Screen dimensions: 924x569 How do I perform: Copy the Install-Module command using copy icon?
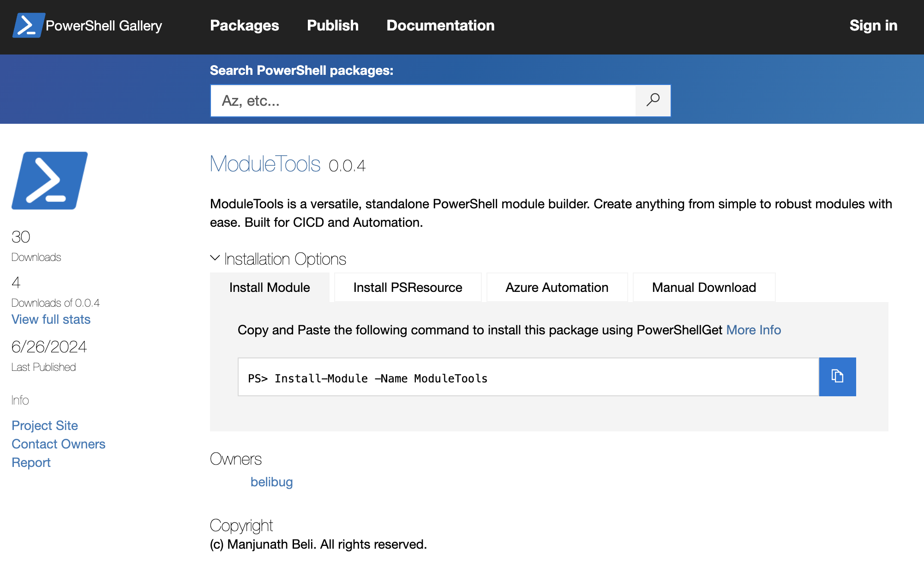coord(837,376)
